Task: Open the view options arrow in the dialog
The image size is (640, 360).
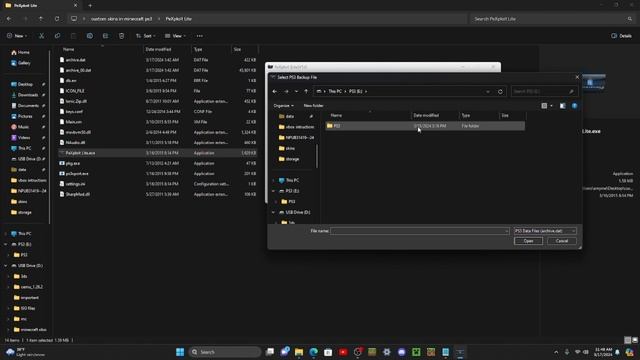Action: (551, 106)
